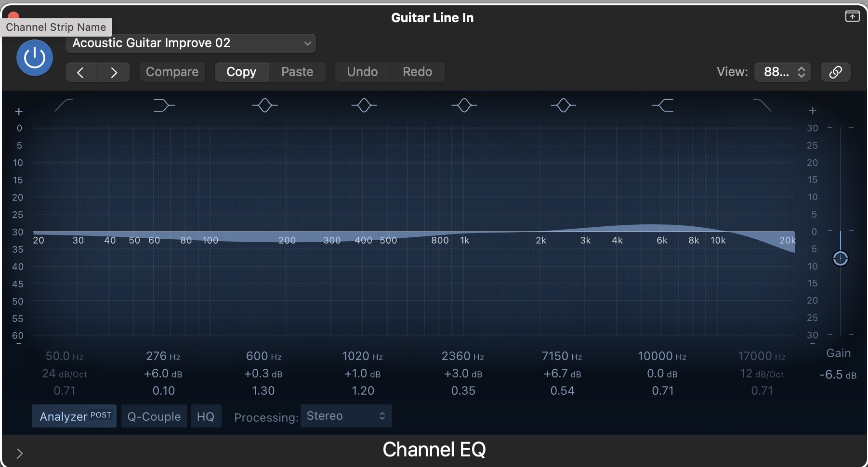
Task: Toggle the 600 Hz parametric band icon
Action: pyautogui.click(x=264, y=105)
